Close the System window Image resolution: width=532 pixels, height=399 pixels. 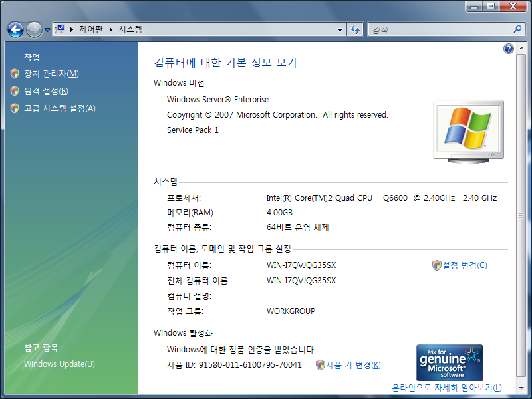coord(513,7)
